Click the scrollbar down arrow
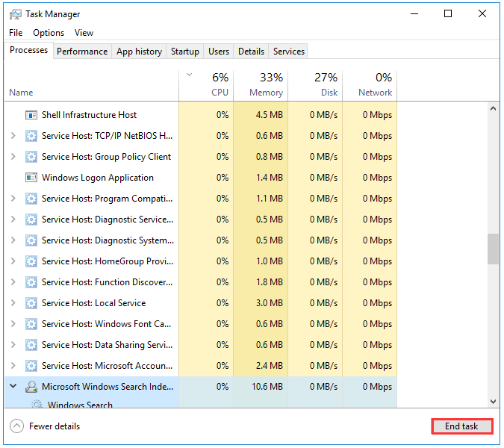The width and height of the screenshot is (504, 448). click(493, 402)
